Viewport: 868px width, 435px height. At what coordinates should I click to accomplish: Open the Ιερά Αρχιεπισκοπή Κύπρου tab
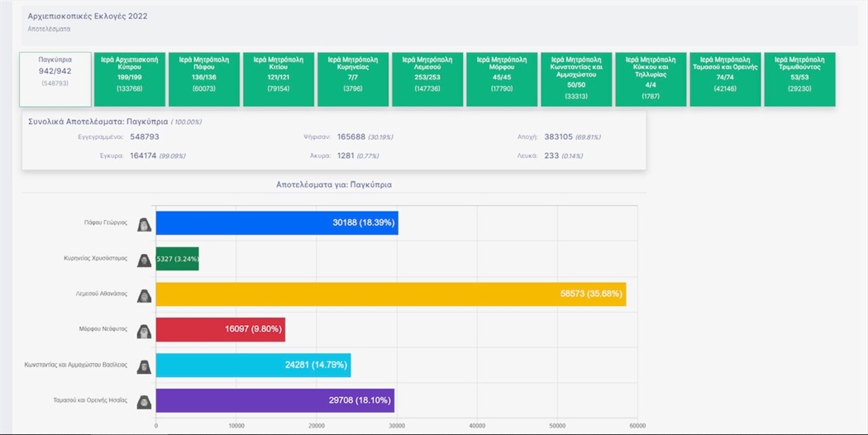[130, 79]
